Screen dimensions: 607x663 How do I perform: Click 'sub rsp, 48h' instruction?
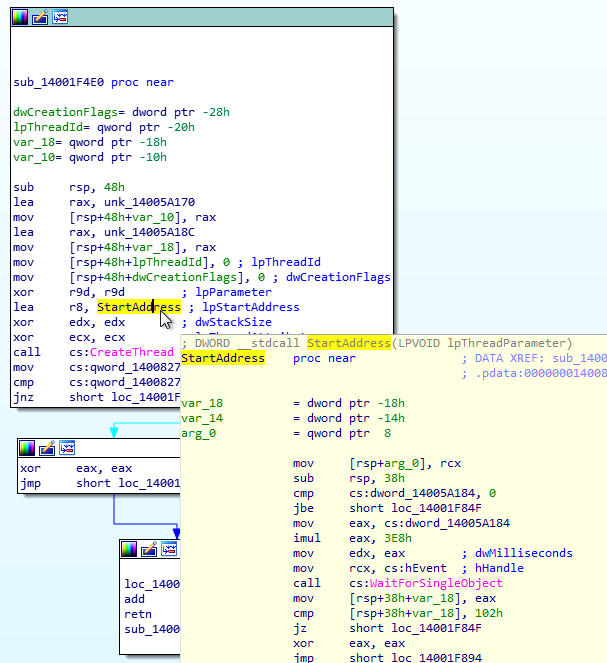coord(69,187)
